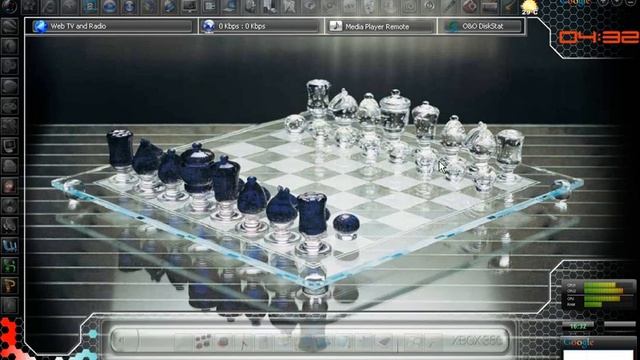Screen dimensions: 640x360
Task: Click the small green 16:32 clock widget
Action: (578, 326)
